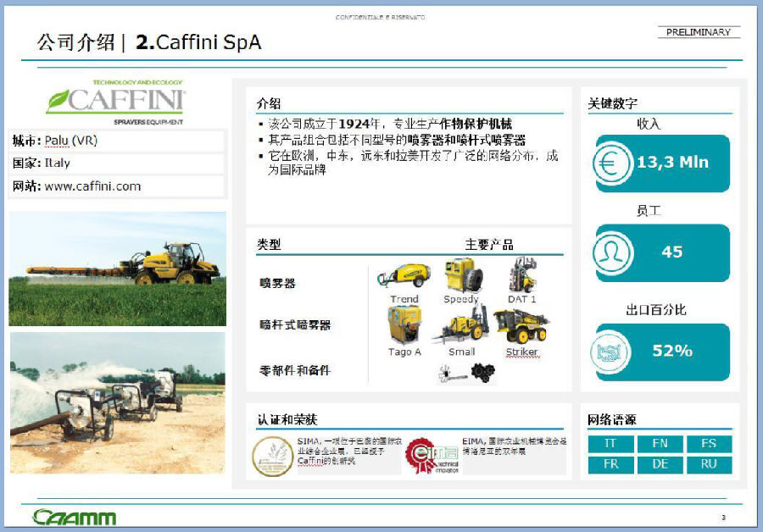
Task: Click the country value 'Italy'
Action: tap(58, 163)
